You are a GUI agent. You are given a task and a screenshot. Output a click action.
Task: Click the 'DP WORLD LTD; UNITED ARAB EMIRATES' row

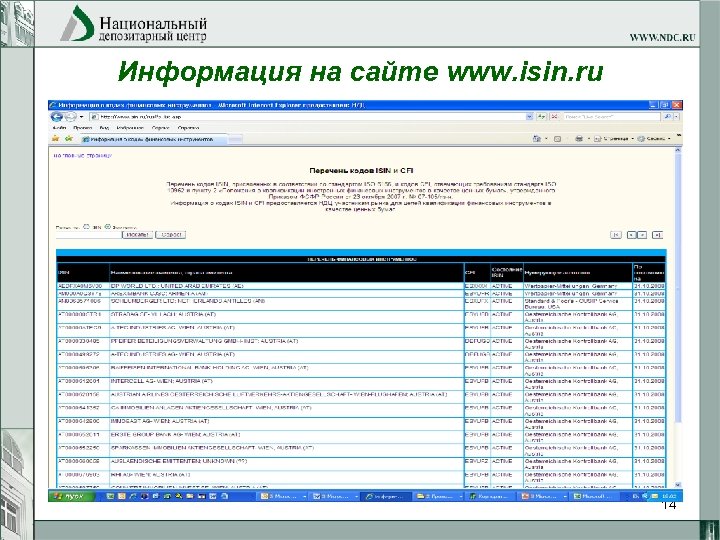[361, 286]
